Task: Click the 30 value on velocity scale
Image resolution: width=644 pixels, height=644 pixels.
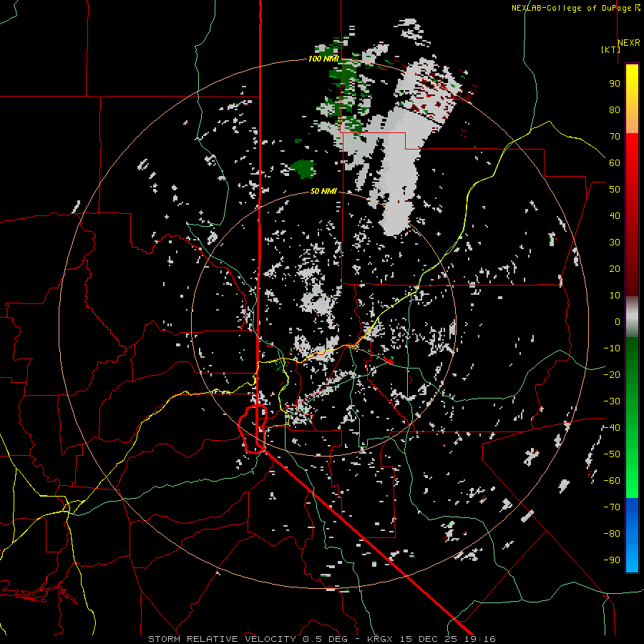Action: pyautogui.click(x=615, y=243)
